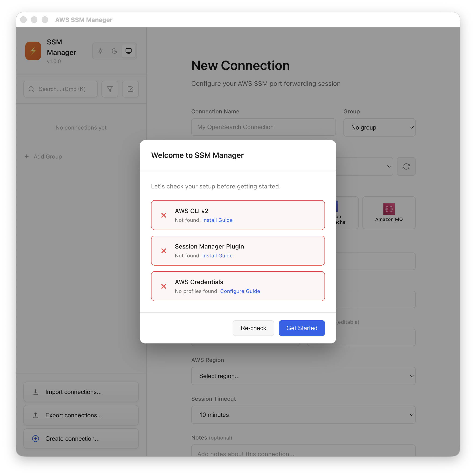Viewport: 476px width, 476px height.
Task: Click Re-check to verify setup
Action: pos(253,328)
